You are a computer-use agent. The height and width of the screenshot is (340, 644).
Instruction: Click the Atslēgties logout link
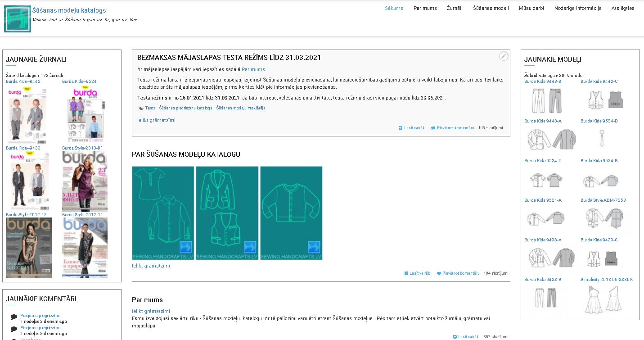[x=623, y=8]
